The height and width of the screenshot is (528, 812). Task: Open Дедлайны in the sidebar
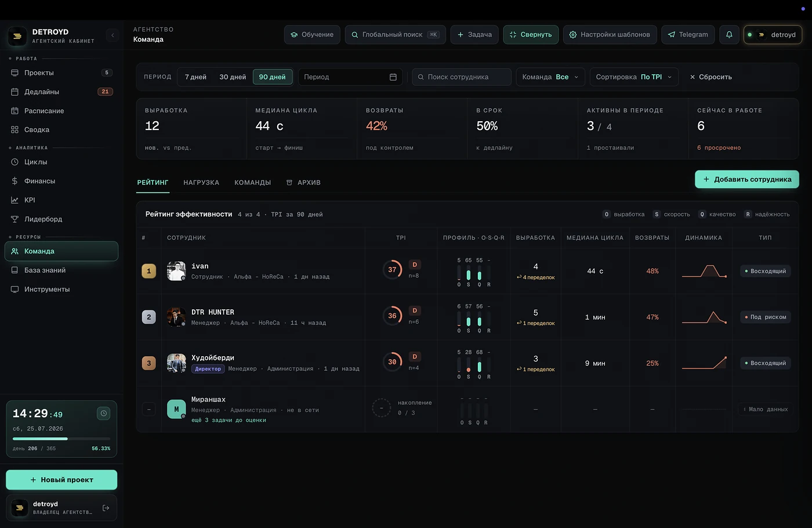pos(61,92)
